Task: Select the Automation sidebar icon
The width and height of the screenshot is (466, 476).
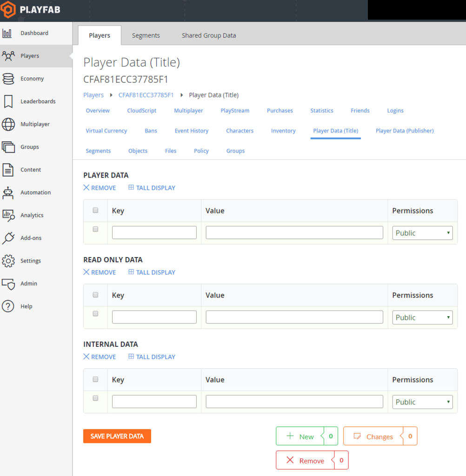Action: 8,192
